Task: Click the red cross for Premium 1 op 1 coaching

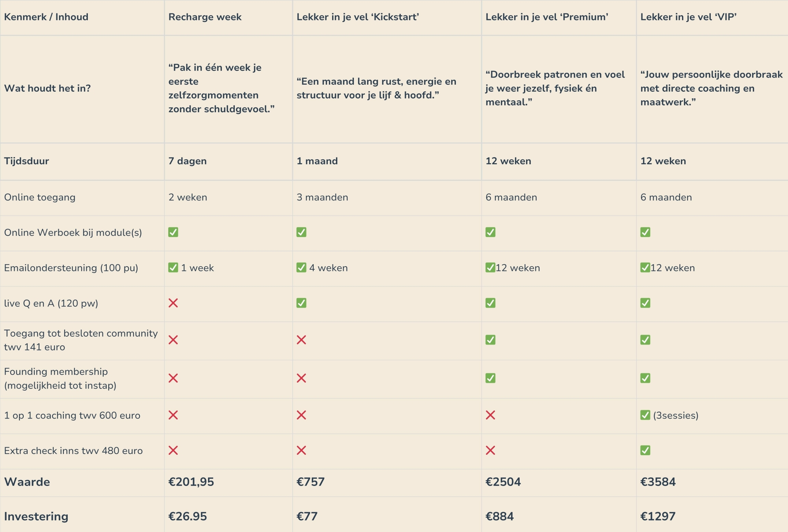Action: click(x=490, y=415)
